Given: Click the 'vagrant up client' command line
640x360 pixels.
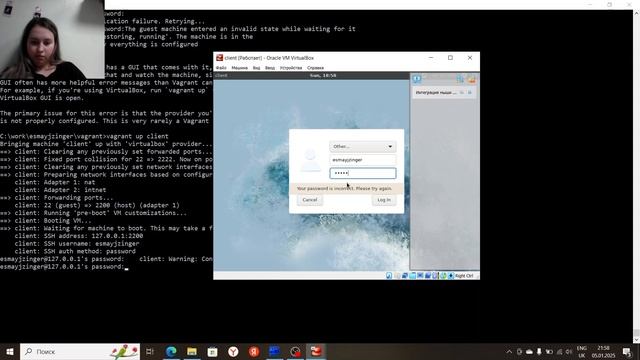Looking at the screenshot, I should [x=137, y=136].
